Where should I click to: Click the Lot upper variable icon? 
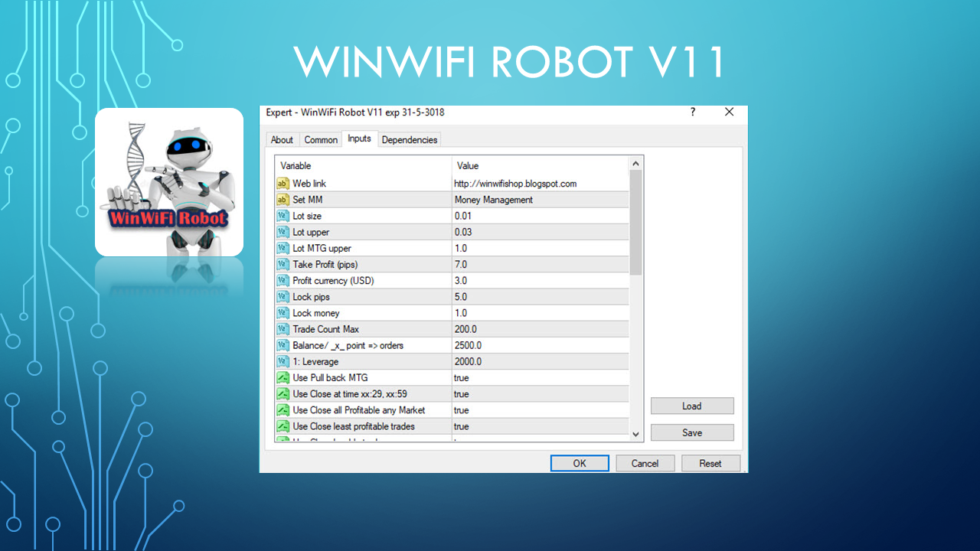[x=283, y=232]
